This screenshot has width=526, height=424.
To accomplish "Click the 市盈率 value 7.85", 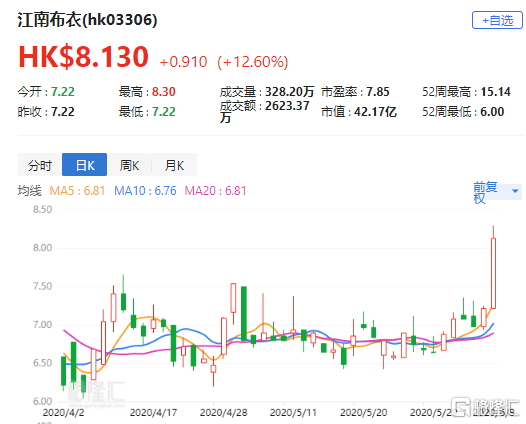I will pyautogui.click(x=378, y=92).
